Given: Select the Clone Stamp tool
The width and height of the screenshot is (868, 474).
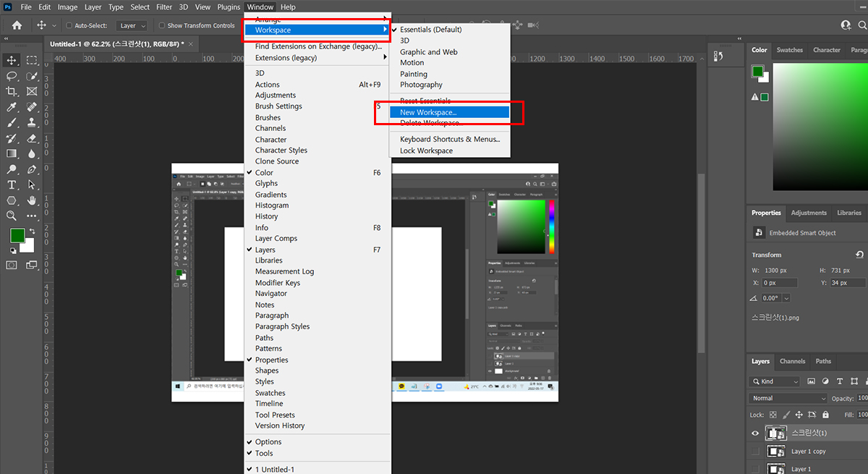Looking at the screenshot, I should click(32, 123).
